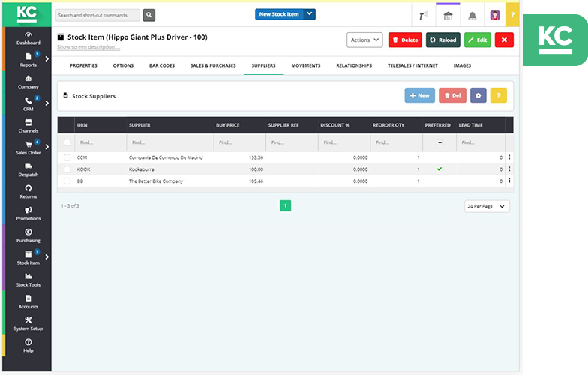Expand the Reports submenu arrow

(x=46, y=58)
